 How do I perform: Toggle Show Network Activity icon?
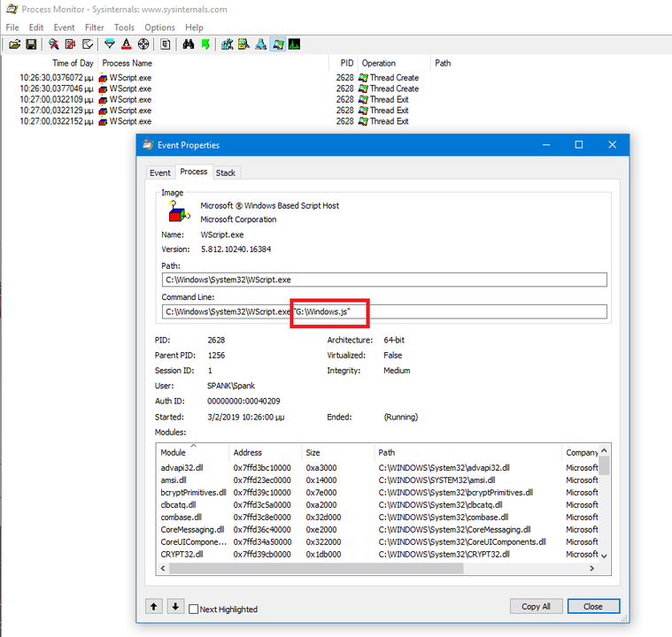(x=260, y=44)
